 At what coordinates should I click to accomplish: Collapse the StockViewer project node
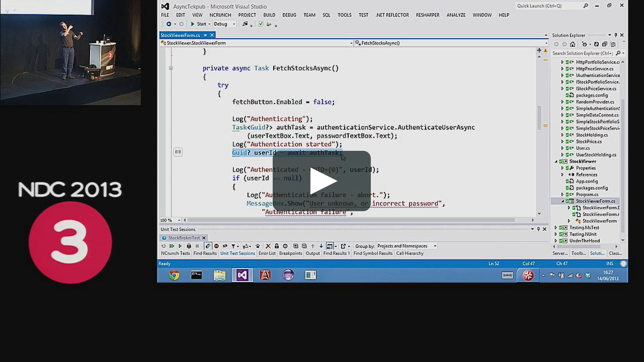click(556, 161)
